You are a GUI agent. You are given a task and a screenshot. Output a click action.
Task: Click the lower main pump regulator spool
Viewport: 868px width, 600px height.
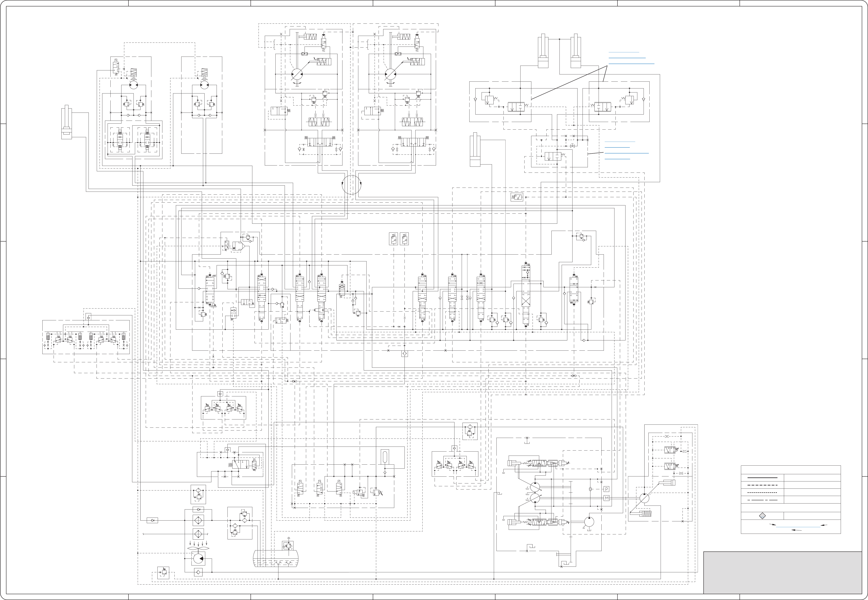click(540, 522)
